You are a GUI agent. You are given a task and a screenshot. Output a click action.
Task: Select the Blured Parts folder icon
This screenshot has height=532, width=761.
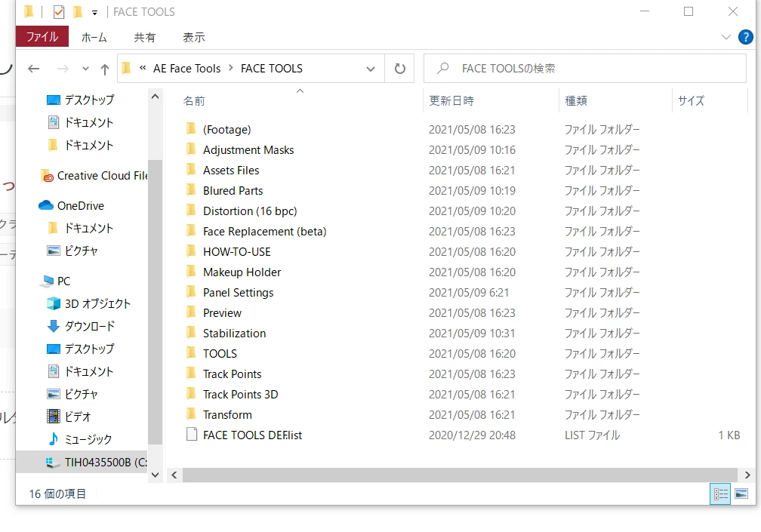coord(191,190)
